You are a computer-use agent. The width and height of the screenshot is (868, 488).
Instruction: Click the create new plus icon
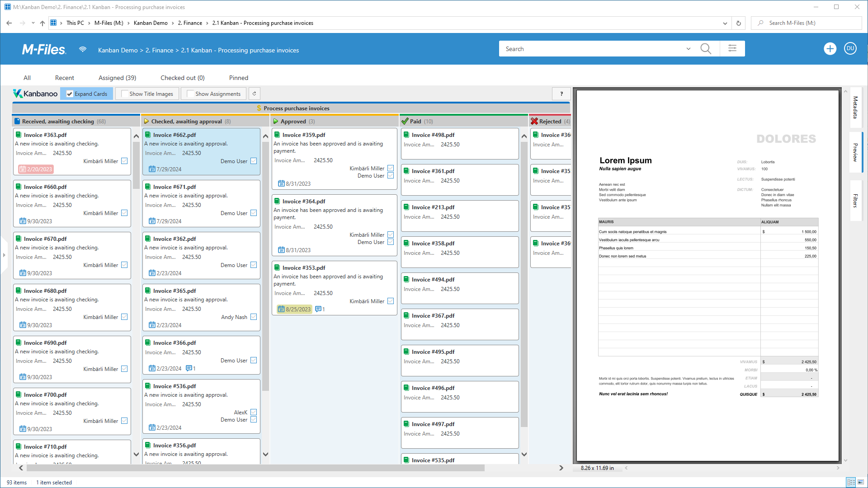(x=830, y=49)
